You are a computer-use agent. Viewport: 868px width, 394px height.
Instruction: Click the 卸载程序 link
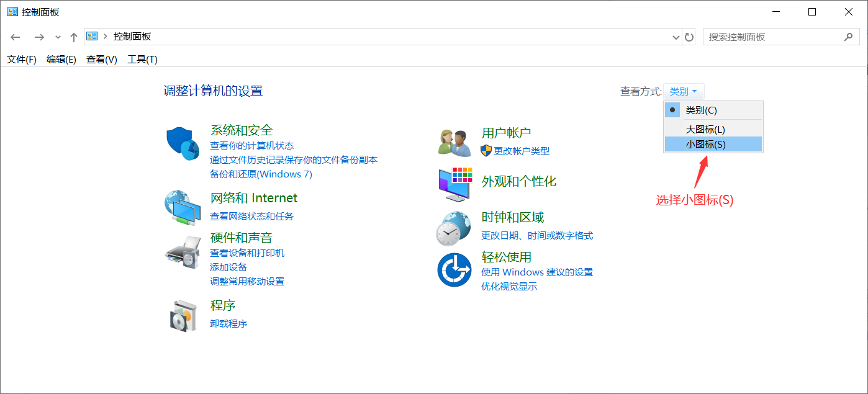[228, 323]
